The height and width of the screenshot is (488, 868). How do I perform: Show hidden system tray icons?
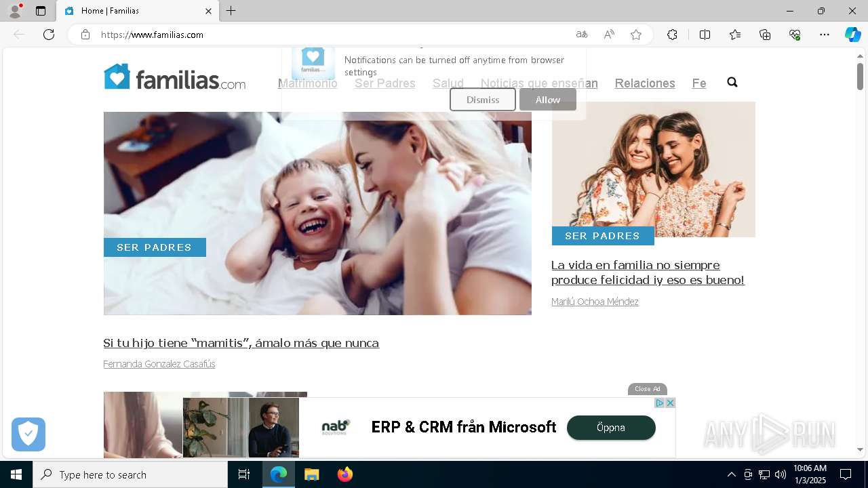click(x=731, y=474)
